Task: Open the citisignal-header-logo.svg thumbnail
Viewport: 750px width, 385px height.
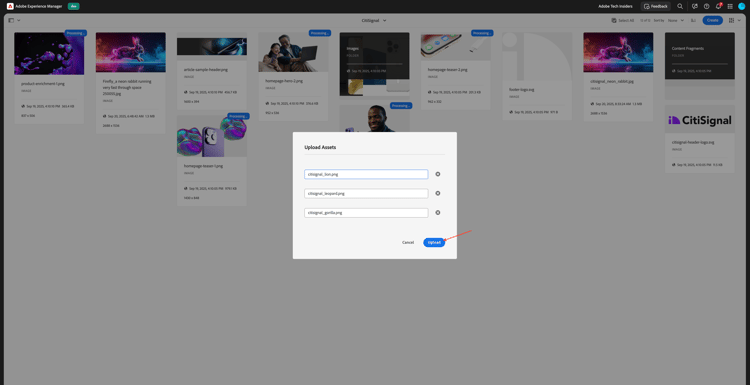Action: [700, 120]
